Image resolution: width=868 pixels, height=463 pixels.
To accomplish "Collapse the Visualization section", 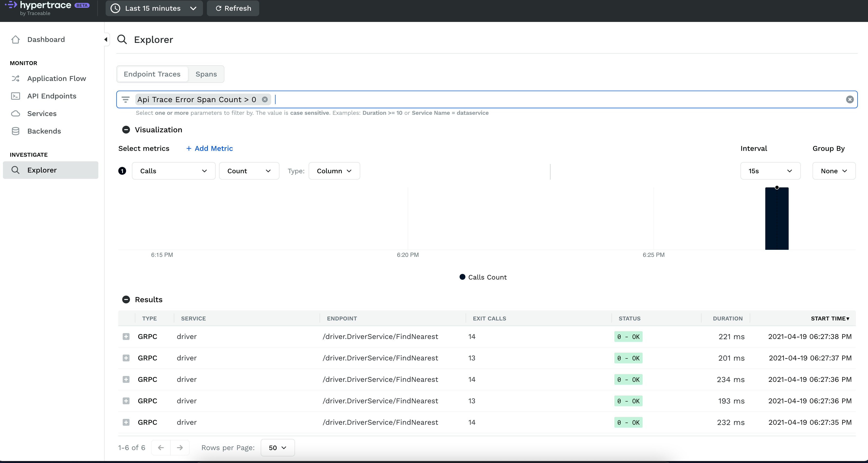I will (x=126, y=130).
